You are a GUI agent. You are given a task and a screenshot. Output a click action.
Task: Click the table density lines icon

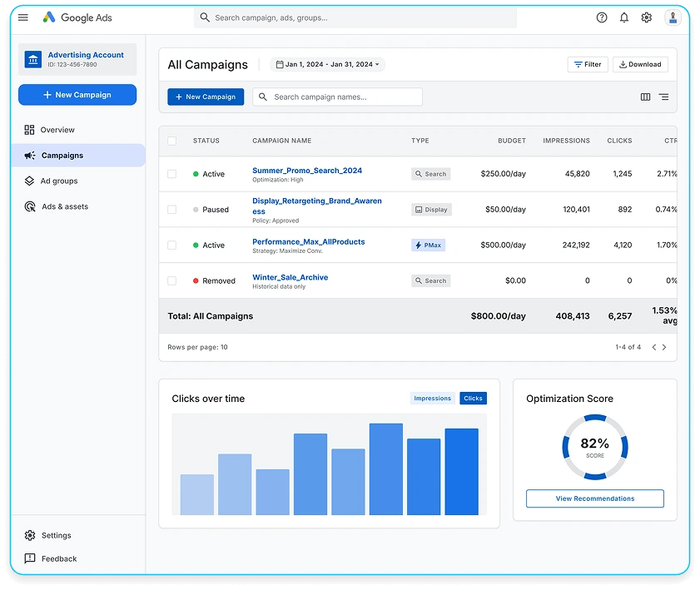pos(664,97)
